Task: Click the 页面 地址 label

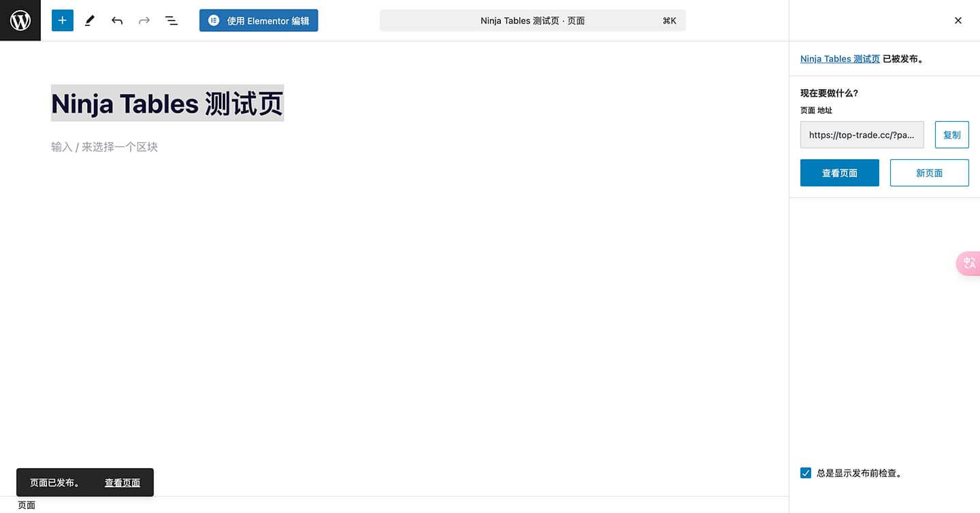Action: point(816,110)
